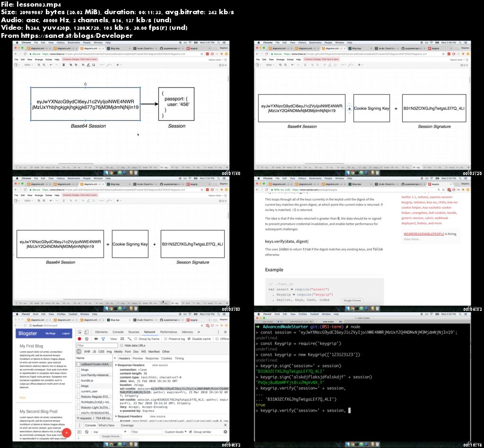Open the Extras menu in the 00:01:40 draw.io frame
Image resolution: width=484 pixels, height=448 pixels.
[49, 59]
